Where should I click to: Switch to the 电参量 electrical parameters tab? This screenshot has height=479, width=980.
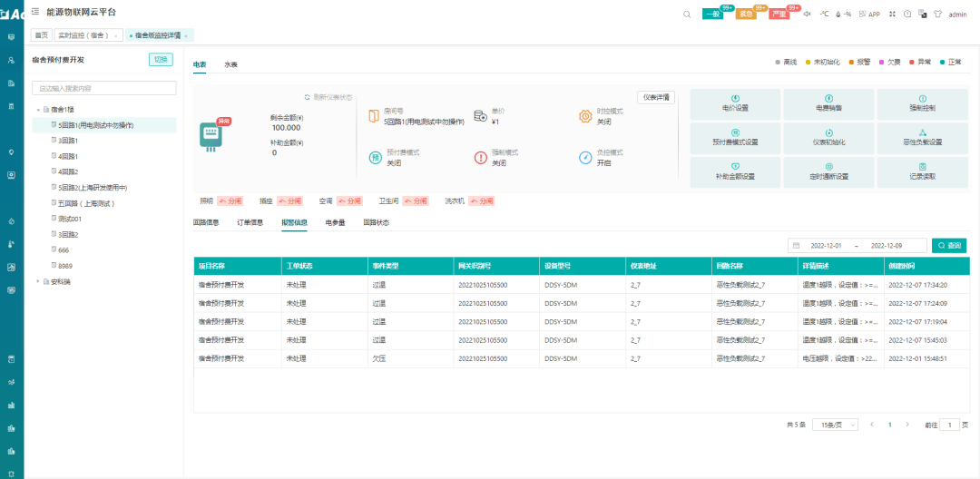tap(335, 222)
